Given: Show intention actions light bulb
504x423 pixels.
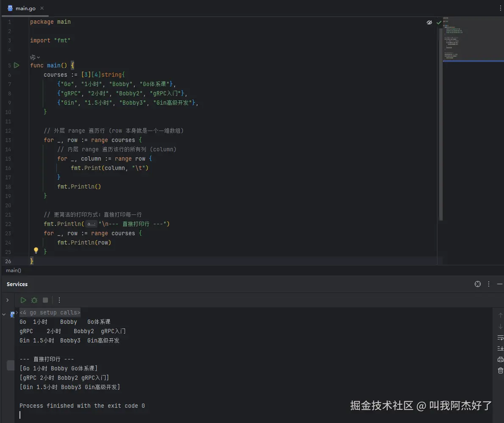Looking at the screenshot, I should point(36,250).
